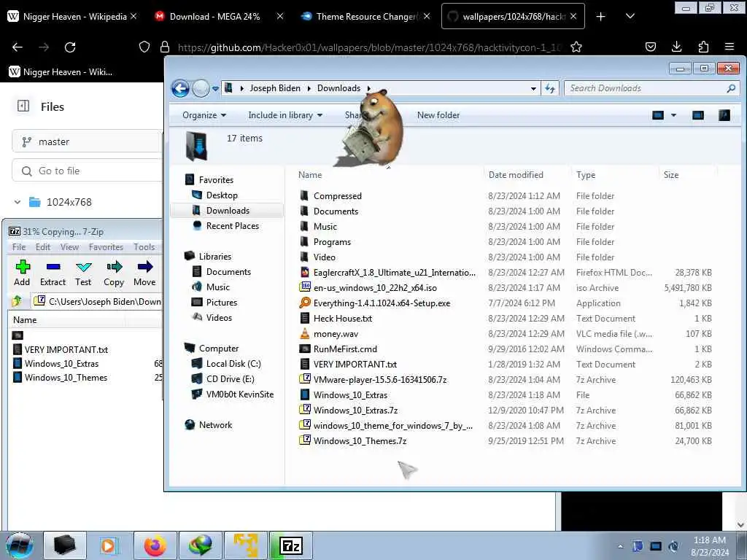Select RunMeFirst.cmd file
Viewport: 747px width, 560px height.
[345, 349]
